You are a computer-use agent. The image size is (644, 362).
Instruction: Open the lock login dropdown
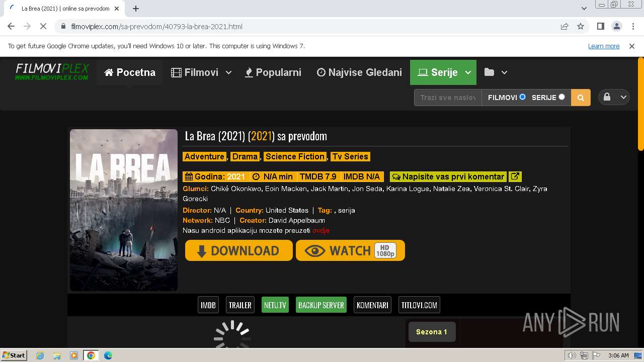(614, 98)
